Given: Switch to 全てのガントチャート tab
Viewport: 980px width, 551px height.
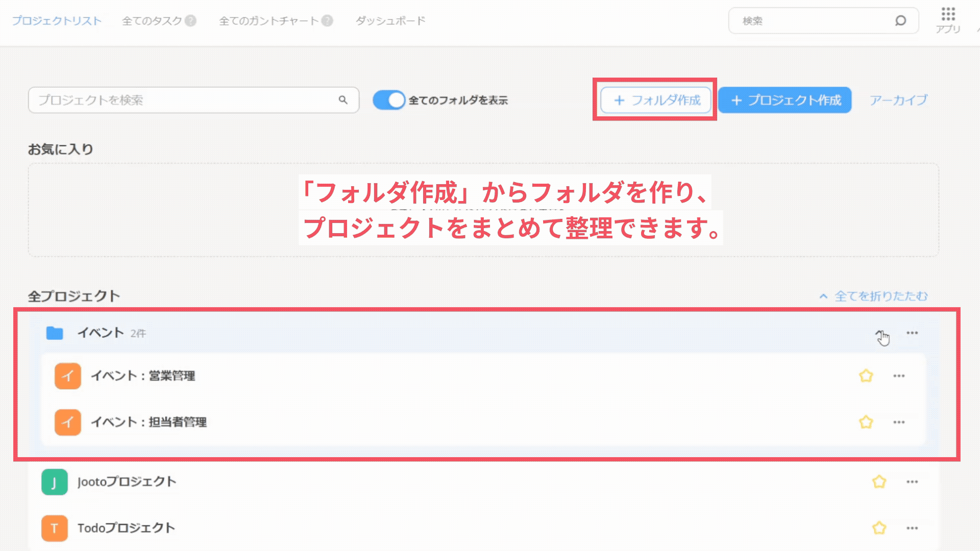Looking at the screenshot, I should pyautogui.click(x=268, y=21).
